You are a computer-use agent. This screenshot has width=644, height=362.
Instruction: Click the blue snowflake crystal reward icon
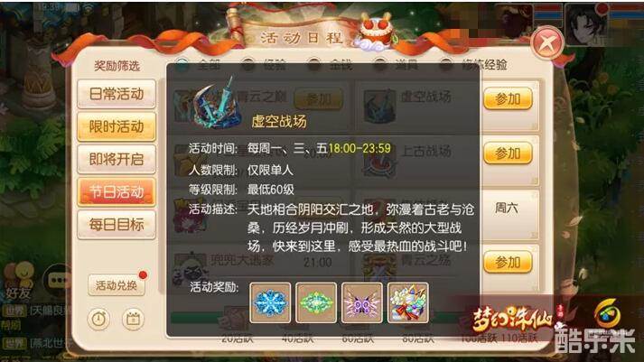pyautogui.click(x=270, y=303)
